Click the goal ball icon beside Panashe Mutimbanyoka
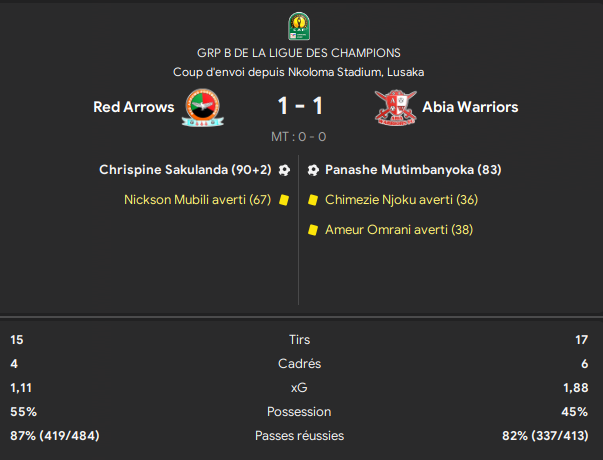This screenshot has height=460, width=603. (313, 170)
